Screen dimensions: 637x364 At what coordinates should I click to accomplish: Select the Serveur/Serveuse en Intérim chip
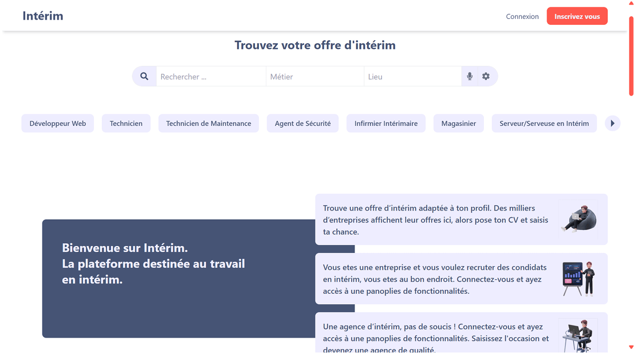[544, 124]
